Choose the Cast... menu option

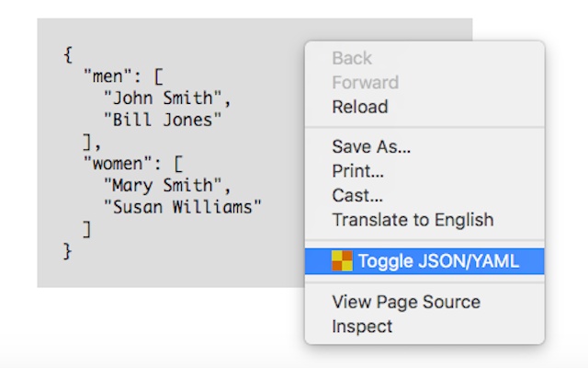click(357, 195)
